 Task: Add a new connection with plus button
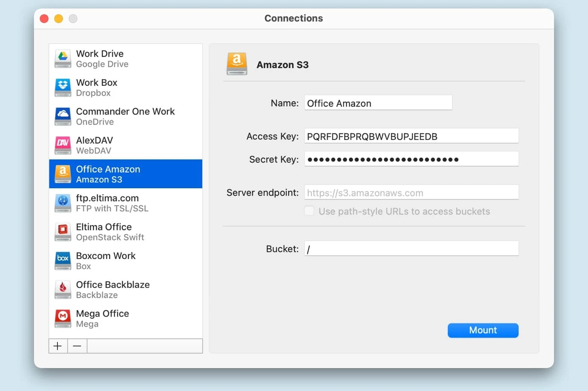pos(58,346)
